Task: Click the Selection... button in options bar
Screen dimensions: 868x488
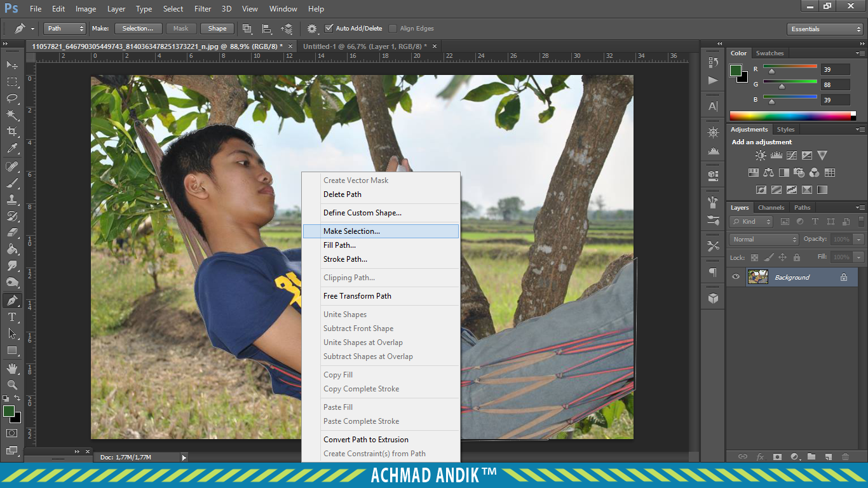Action: click(x=138, y=29)
